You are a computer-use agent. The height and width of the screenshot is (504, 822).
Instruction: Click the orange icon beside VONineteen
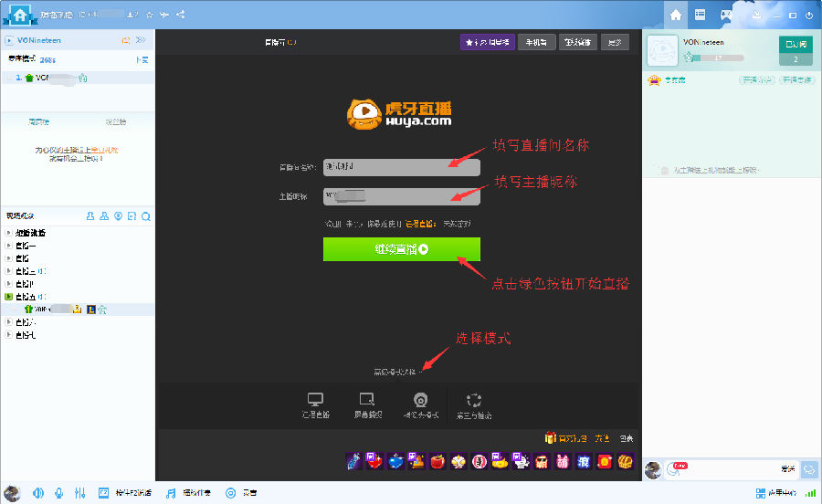click(x=126, y=40)
